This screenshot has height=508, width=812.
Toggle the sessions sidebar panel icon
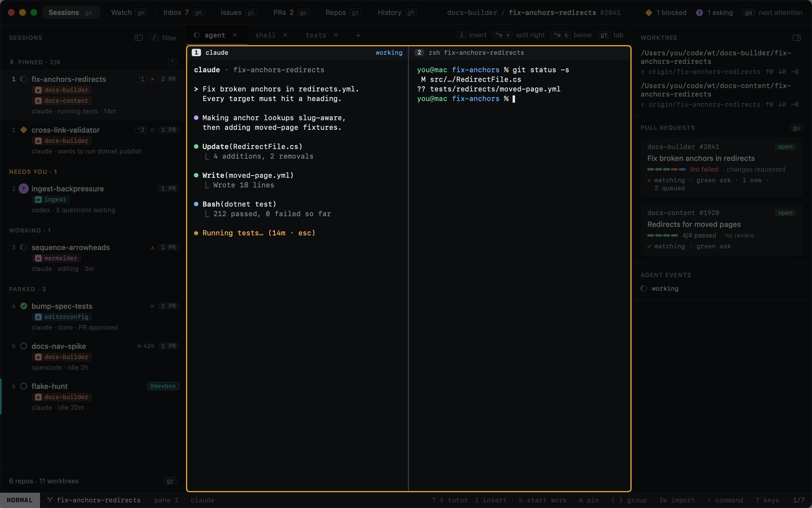click(139, 38)
